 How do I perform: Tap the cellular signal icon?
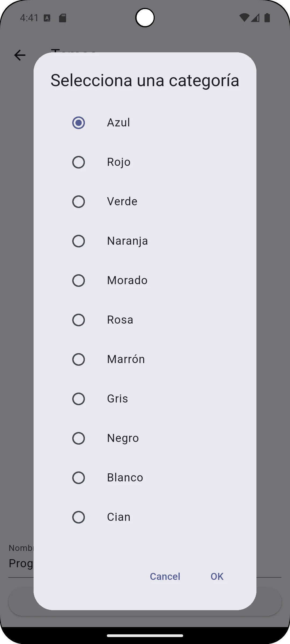tap(255, 18)
